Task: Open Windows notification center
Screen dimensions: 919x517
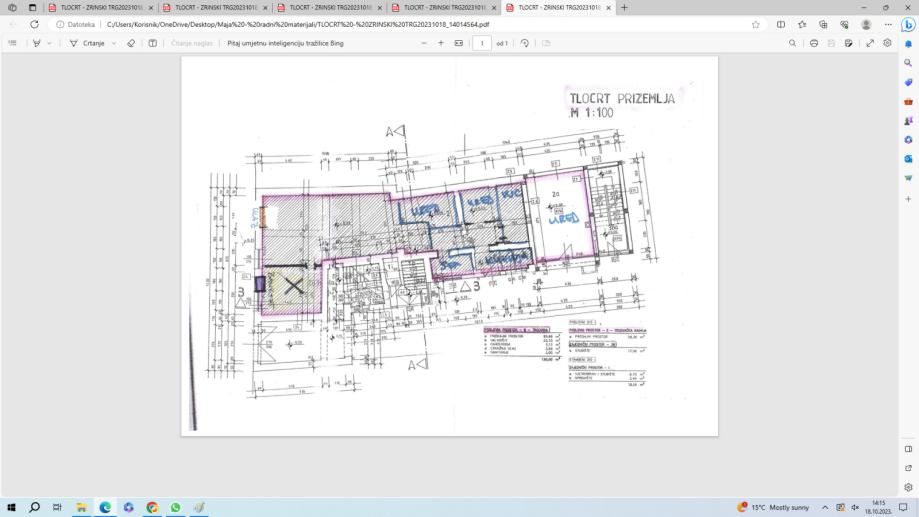Action: coord(903,507)
